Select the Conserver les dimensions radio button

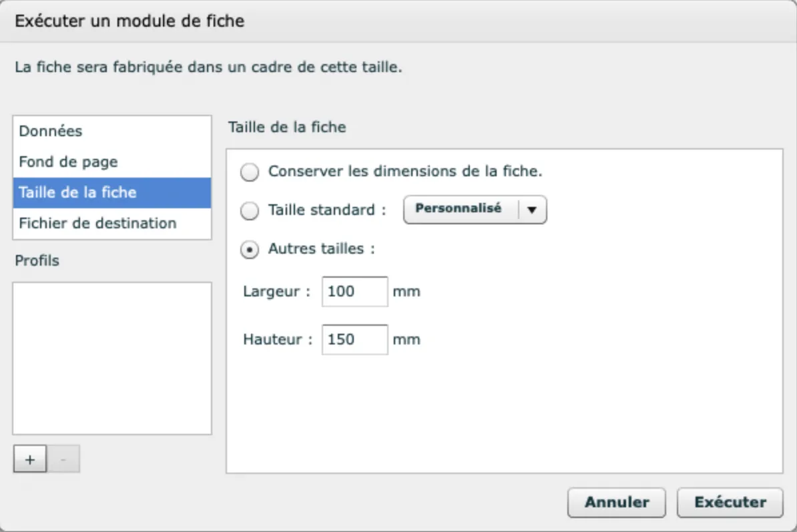(250, 172)
